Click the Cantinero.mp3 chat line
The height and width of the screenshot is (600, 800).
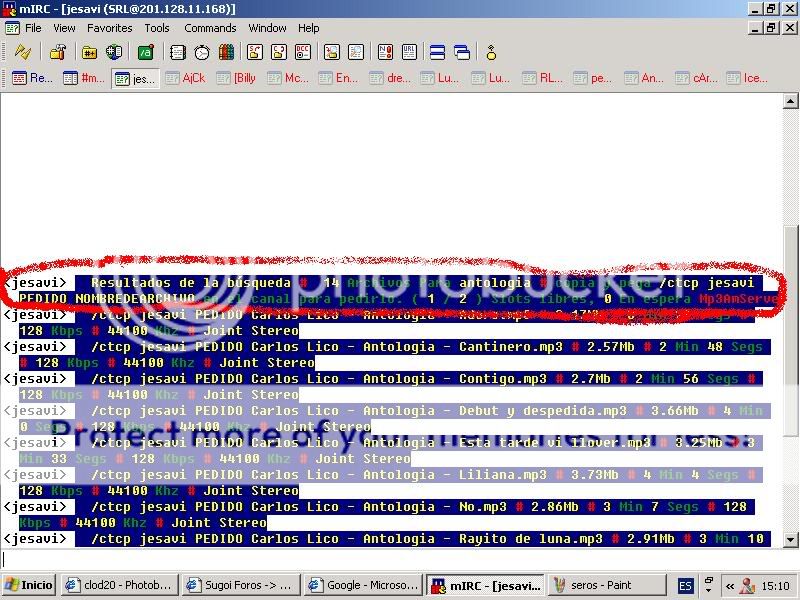[387, 355]
